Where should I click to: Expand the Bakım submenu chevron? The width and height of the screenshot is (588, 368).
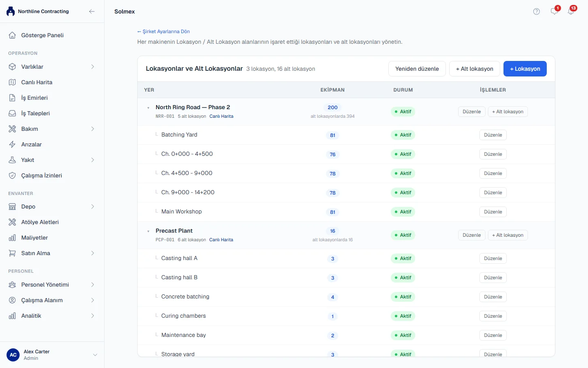(93, 129)
